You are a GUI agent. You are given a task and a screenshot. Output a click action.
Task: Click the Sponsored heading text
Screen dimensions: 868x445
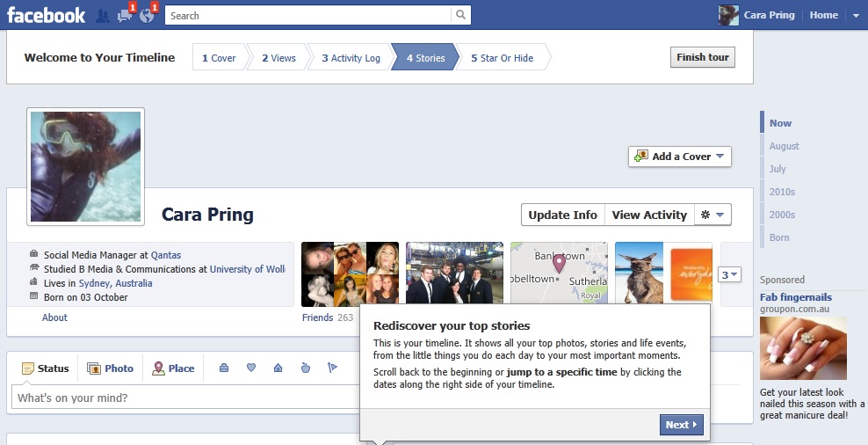782,280
